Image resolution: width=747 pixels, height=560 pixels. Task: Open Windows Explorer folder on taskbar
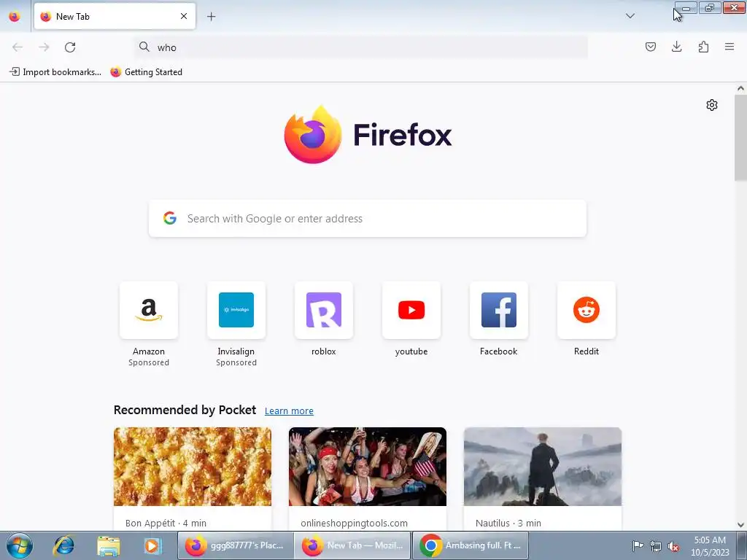109,545
